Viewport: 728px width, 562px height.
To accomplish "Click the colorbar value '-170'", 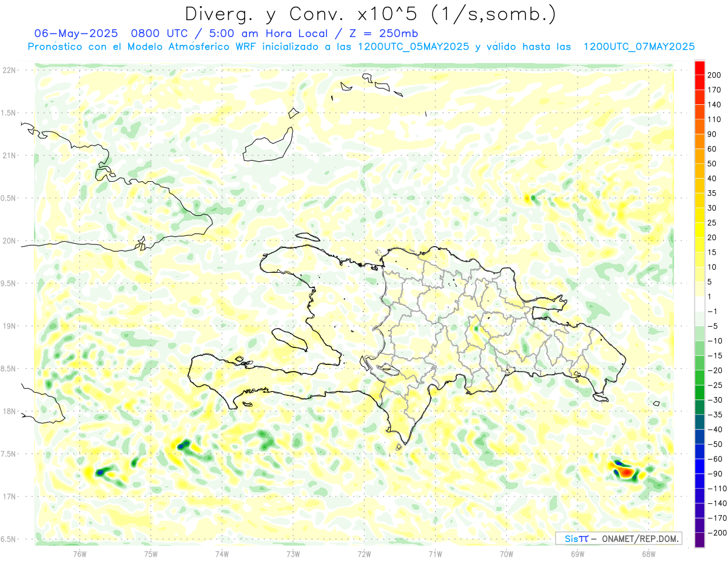I will 718,518.
